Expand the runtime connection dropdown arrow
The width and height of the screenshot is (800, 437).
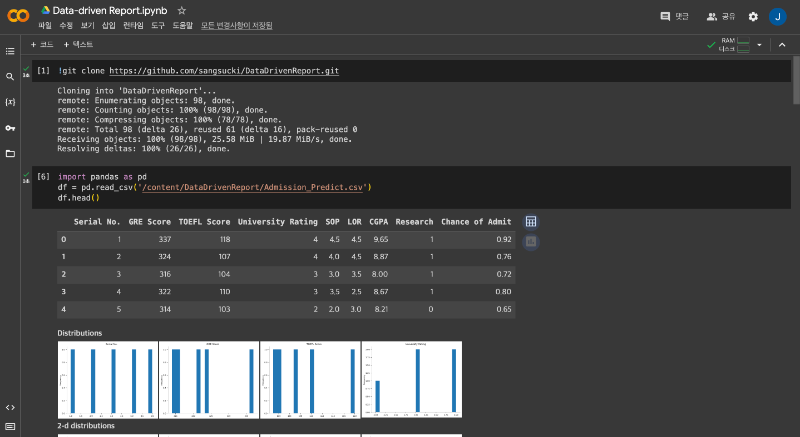(759, 45)
